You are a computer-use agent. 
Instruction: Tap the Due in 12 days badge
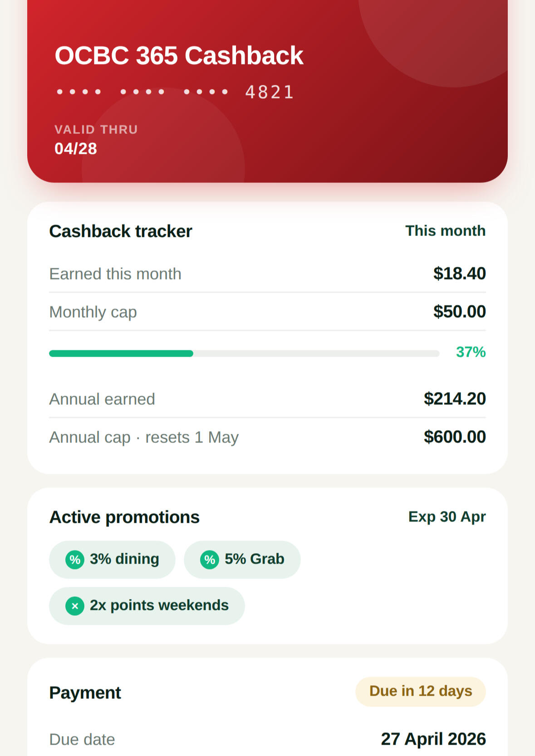coord(420,691)
